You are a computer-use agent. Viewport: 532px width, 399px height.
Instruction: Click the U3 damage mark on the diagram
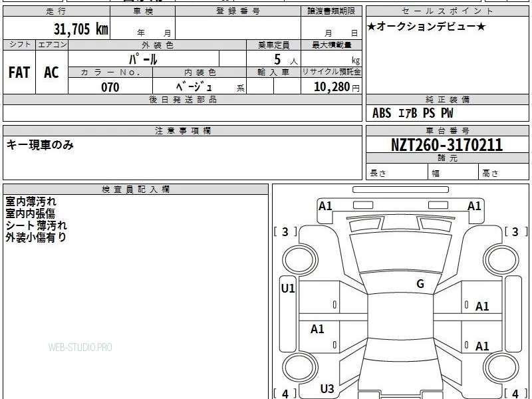coord(327,388)
